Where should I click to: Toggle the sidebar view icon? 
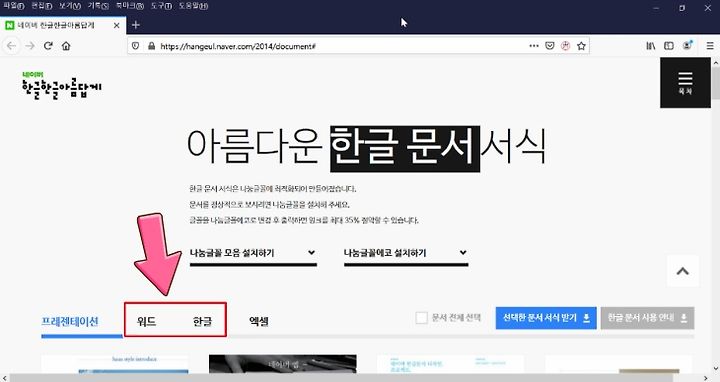pos(669,46)
